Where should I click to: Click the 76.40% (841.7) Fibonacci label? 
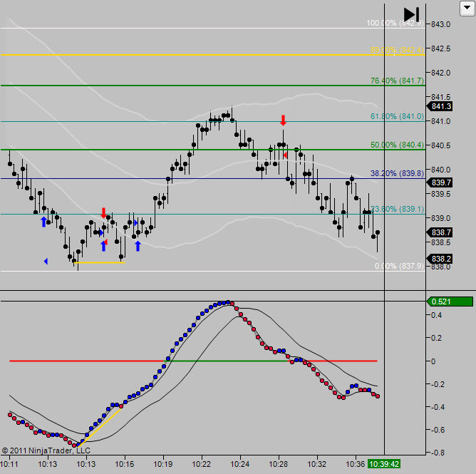[x=397, y=81]
